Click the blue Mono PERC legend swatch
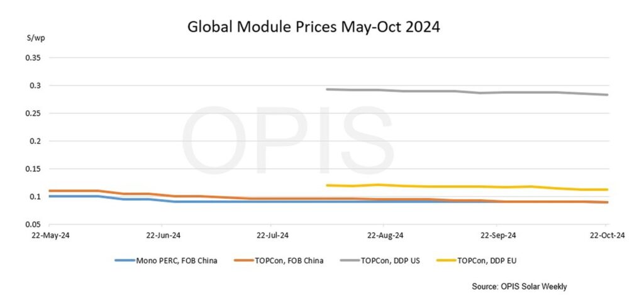This screenshot has width=644, height=308. (x=125, y=260)
